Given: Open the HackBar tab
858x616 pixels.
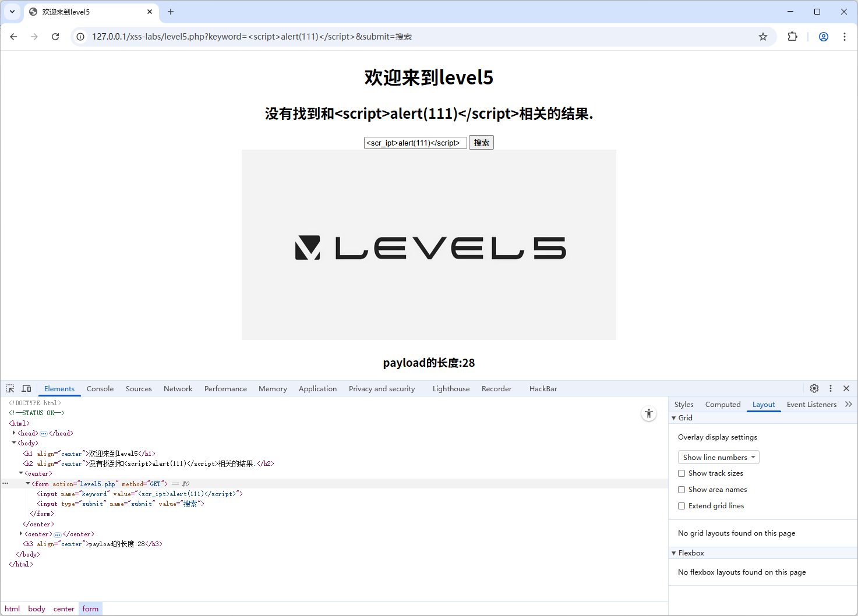Looking at the screenshot, I should (543, 389).
